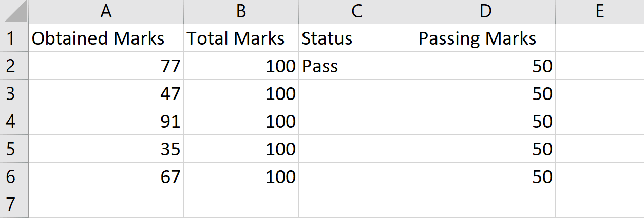Select row 7 header
Image resolution: width=644 pixels, height=218 pixels.
pyautogui.click(x=14, y=204)
